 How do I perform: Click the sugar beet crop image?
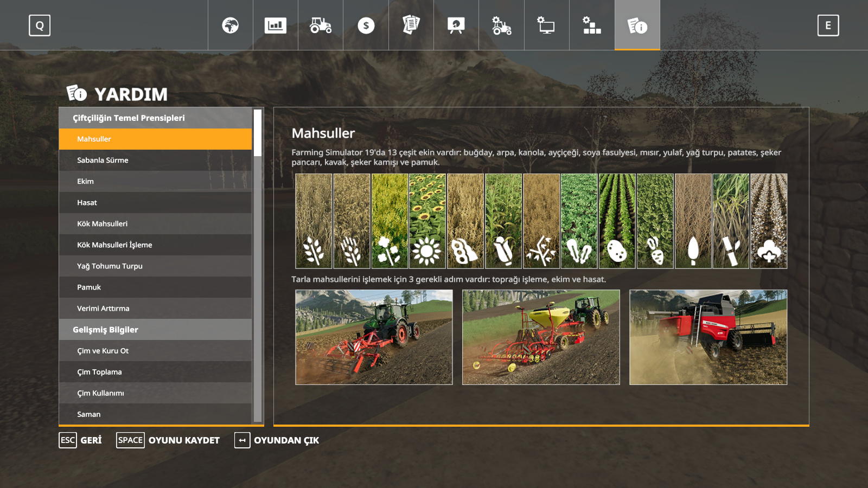click(655, 221)
